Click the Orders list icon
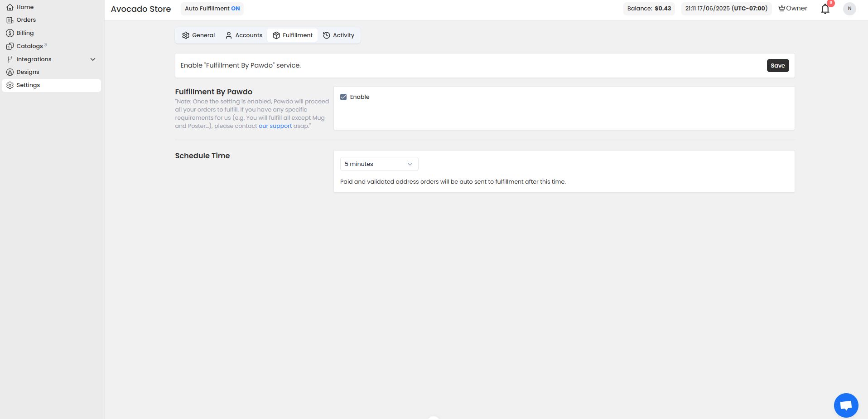This screenshot has width=868, height=419. coord(10,20)
